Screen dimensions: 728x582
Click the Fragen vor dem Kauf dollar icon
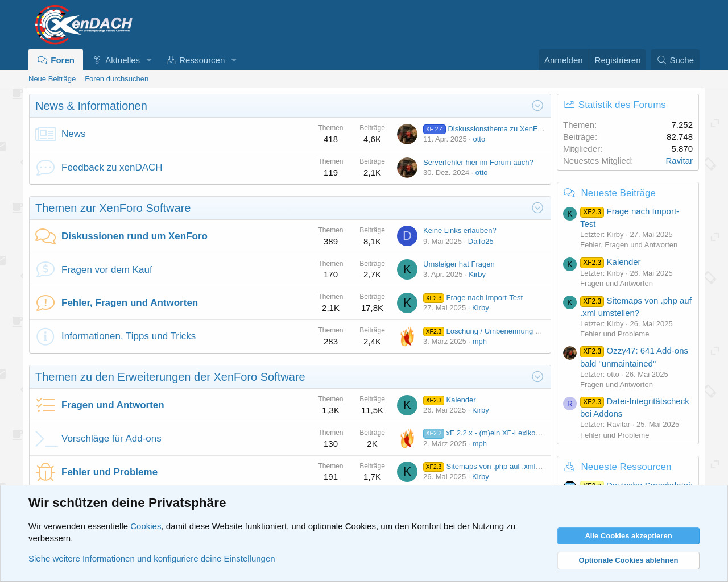coord(45,269)
